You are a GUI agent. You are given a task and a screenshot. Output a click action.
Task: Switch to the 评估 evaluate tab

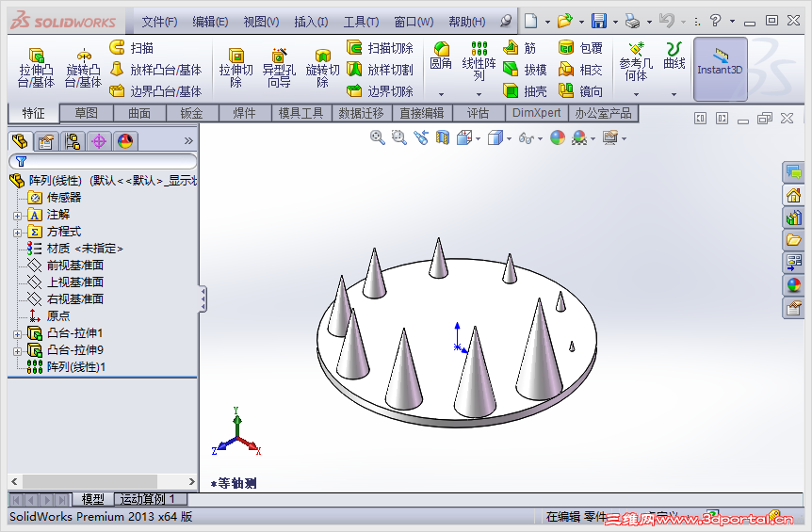(478, 113)
